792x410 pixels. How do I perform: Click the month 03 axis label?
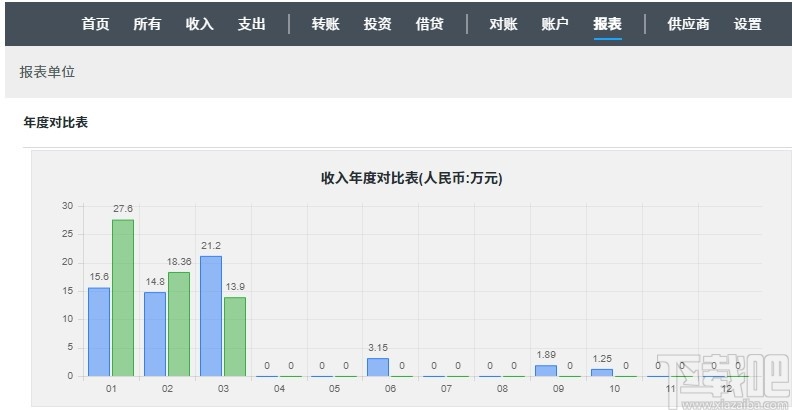pyautogui.click(x=223, y=389)
